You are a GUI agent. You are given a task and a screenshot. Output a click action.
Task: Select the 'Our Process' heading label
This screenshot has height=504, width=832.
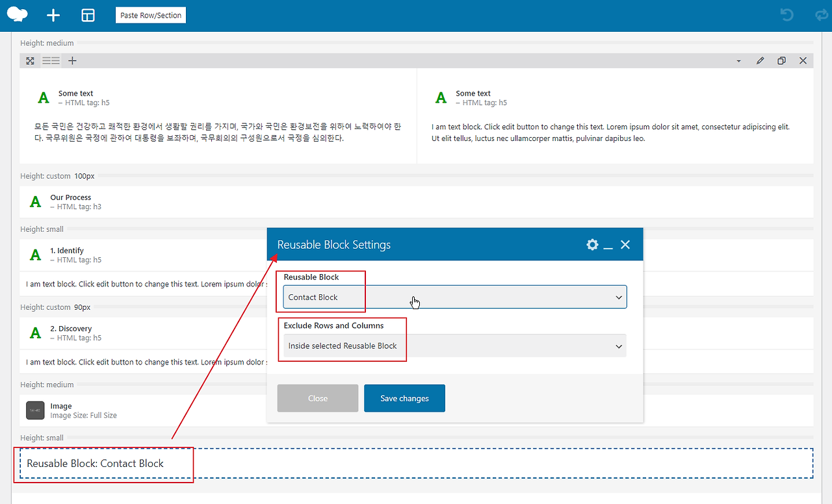click(x=71, y=197)
